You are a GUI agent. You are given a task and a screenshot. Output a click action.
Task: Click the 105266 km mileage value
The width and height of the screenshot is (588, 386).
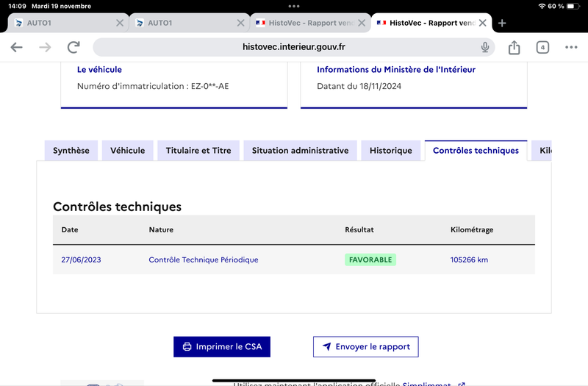469,260
